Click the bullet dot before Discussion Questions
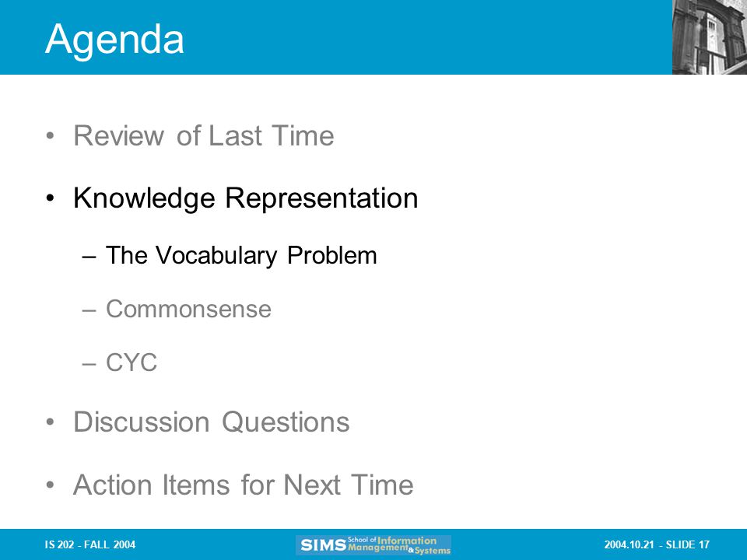The image size is (747, 560). pos(50,422)
